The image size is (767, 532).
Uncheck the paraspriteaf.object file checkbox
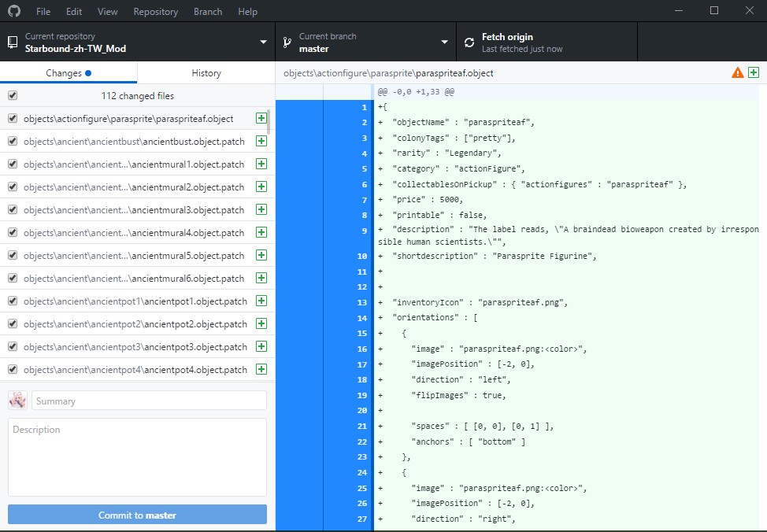[x=13, y=118]
